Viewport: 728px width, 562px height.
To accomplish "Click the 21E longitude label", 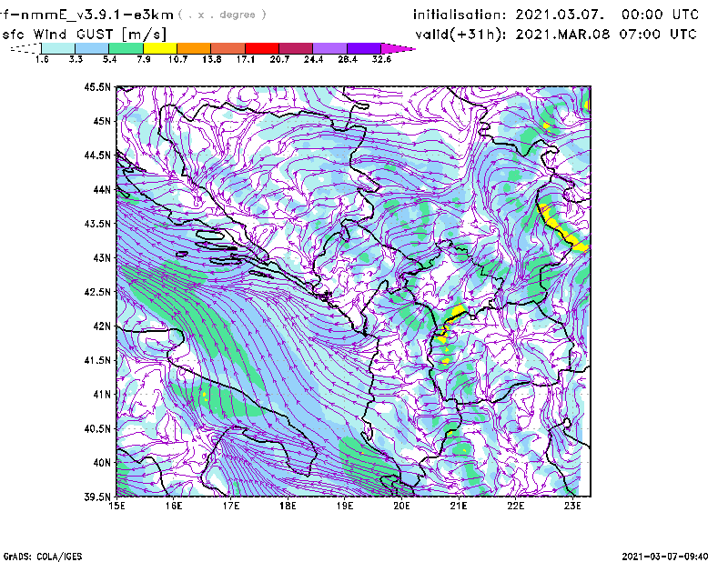I will [459, 506].
